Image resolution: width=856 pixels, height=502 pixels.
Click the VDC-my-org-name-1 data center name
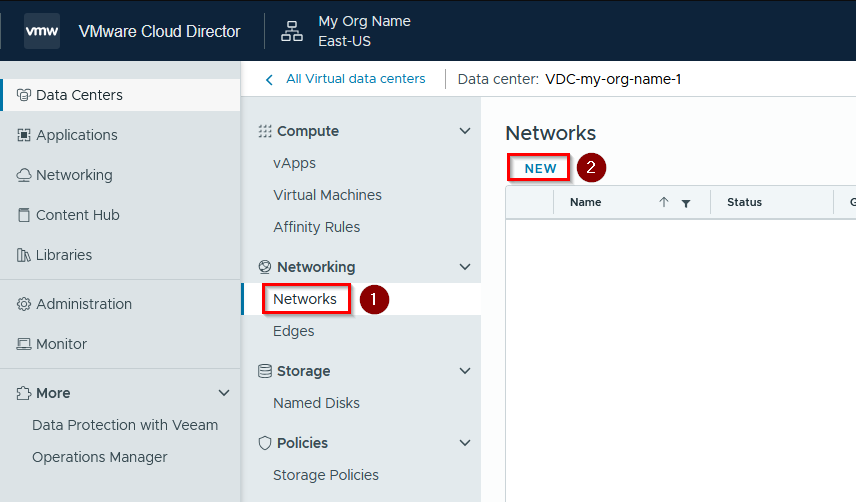pyautogui.click(x=613, y=79)
